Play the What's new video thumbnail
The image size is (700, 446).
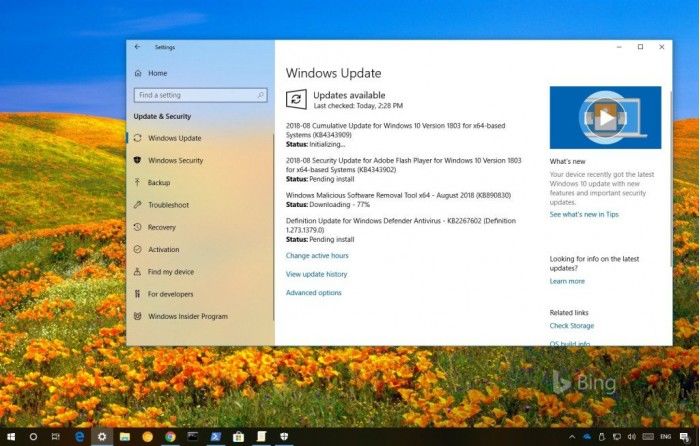tap(605, 117)
